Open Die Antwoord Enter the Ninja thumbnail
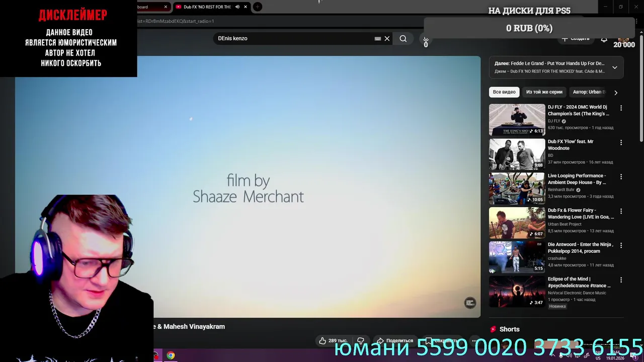The height and width of the screenshot is (362, 644). pyautogui.click(x=517, y=257)
